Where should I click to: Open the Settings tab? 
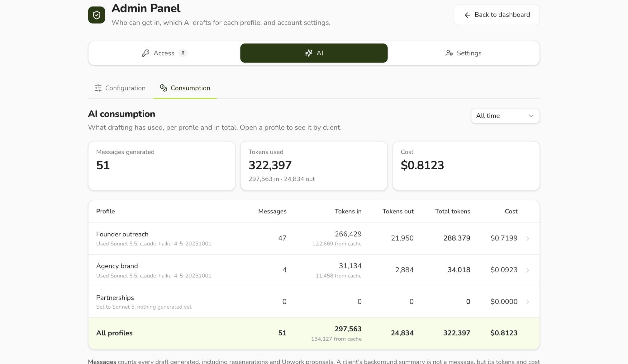point(464,53)
